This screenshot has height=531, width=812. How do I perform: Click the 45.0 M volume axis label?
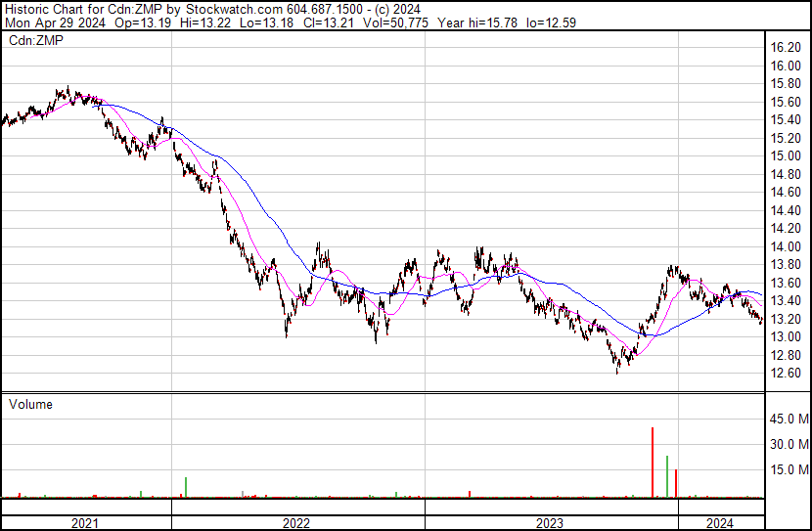point(788,420)
